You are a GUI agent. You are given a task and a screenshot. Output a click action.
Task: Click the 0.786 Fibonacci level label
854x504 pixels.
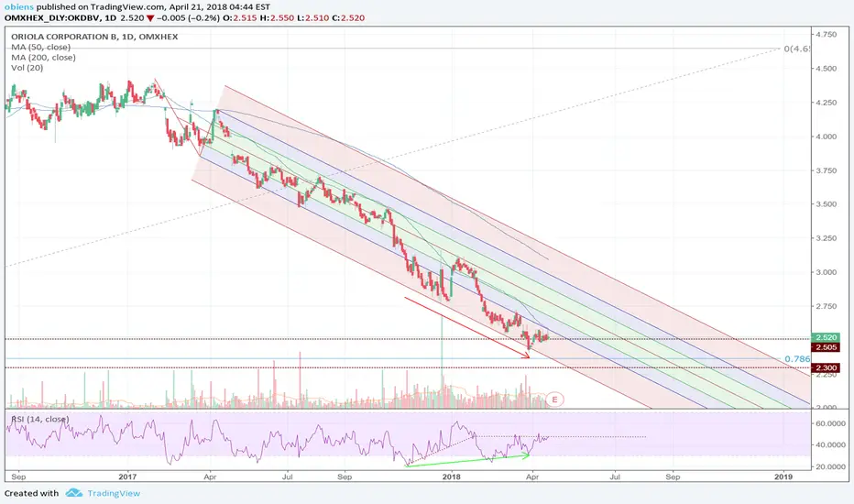coord(797,358)
